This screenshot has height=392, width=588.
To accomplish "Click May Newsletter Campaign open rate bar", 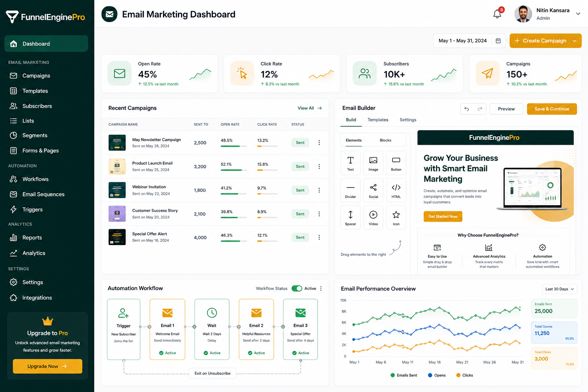I will 234,146.
